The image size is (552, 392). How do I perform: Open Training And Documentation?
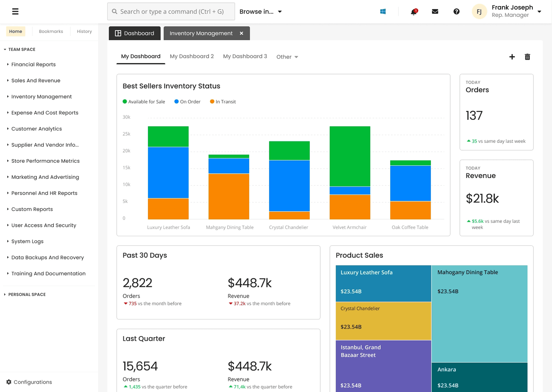click(49, 274)
